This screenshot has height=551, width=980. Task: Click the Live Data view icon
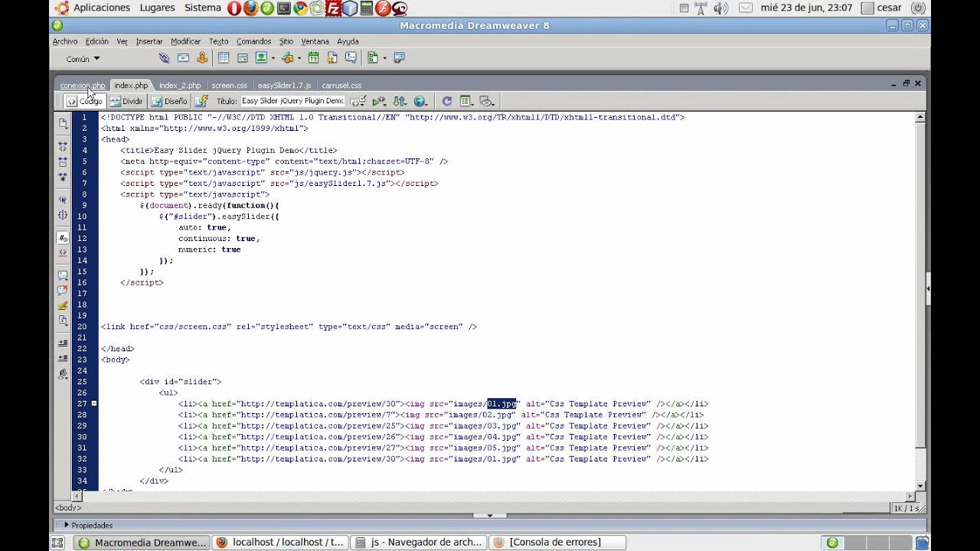coord(201,101)
